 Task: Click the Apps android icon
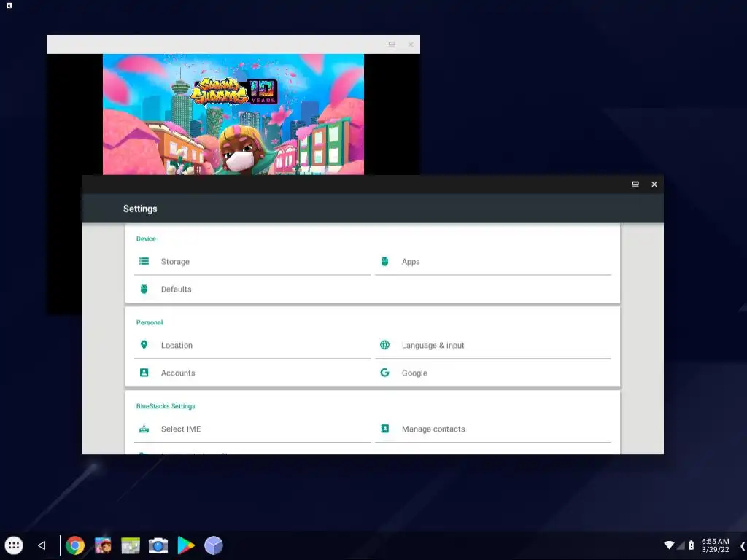coord(385,262)
